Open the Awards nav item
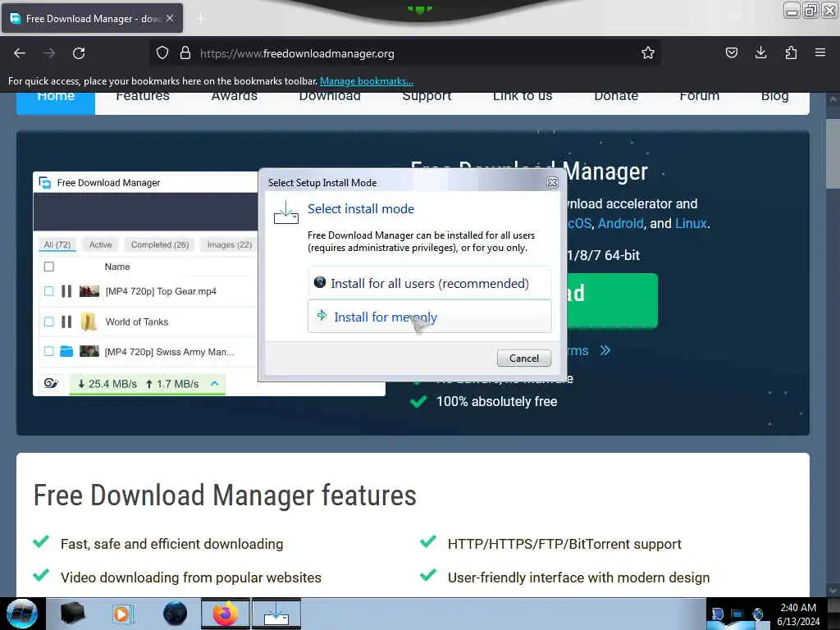Image resolution: width=840 pixels, height=630 pixels. click(234, 97)
